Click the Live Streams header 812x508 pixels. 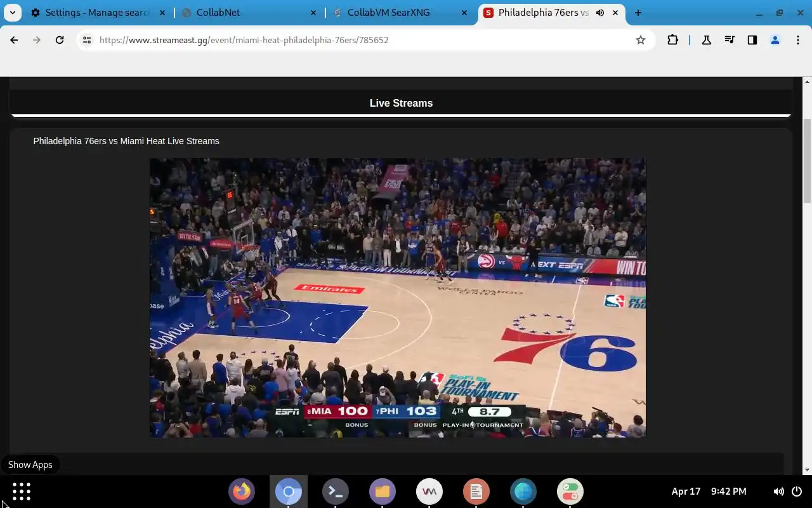tap(401, 103)
